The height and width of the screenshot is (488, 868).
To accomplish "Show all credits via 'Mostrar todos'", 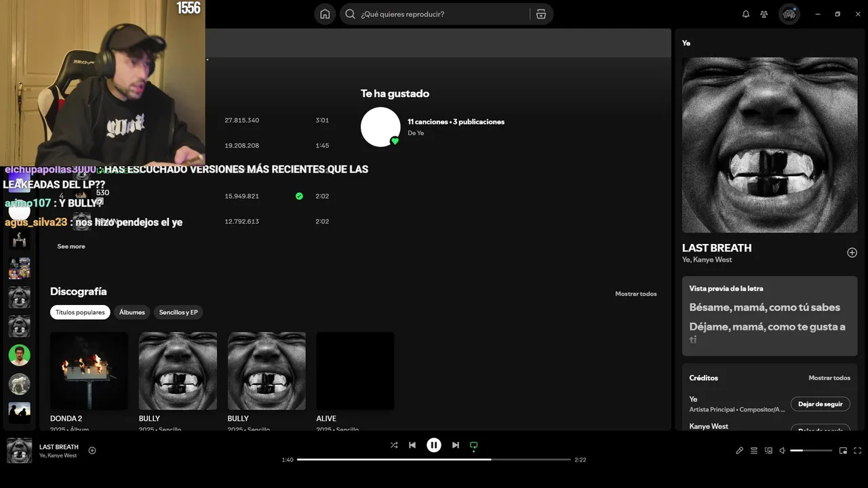I will [x=829, y=378].
